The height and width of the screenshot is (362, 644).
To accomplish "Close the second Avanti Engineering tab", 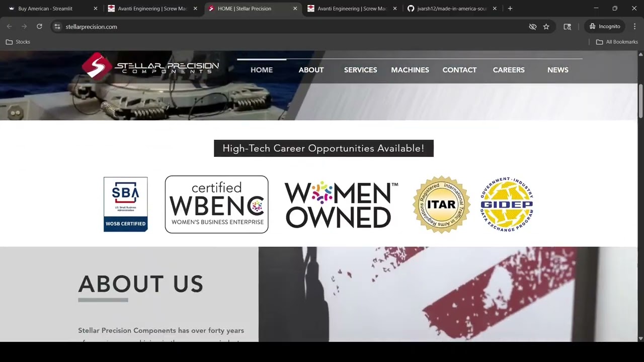I will click(x=395, y=9).
